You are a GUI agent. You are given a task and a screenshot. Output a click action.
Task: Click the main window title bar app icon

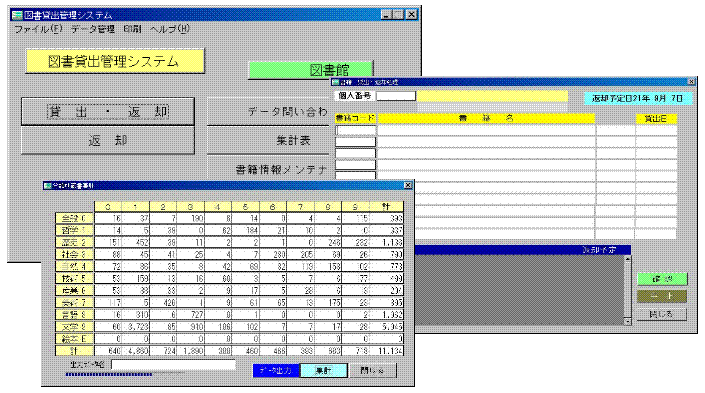[17, 15]
